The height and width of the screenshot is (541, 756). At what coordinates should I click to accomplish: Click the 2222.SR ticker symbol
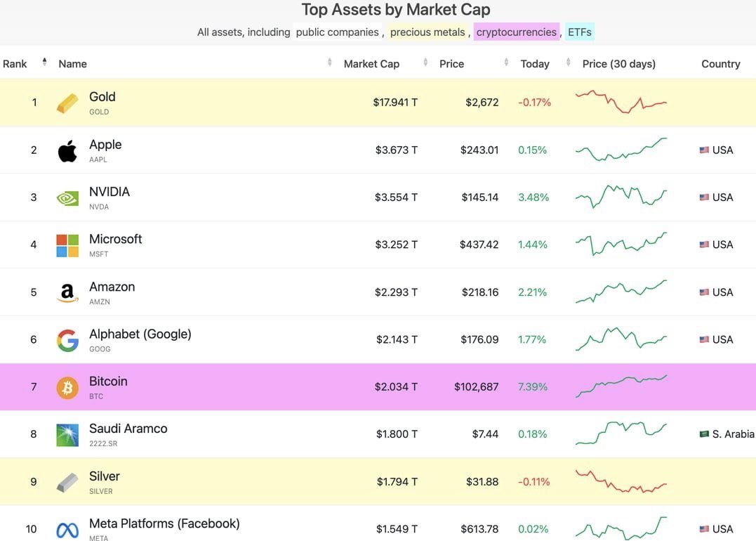coord(103,443)
